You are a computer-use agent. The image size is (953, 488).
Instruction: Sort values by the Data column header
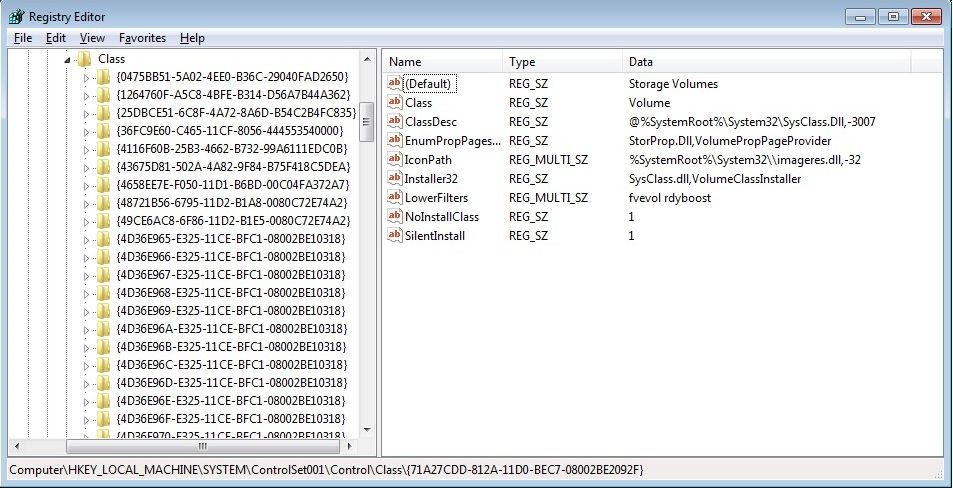(x=766, y=61)
